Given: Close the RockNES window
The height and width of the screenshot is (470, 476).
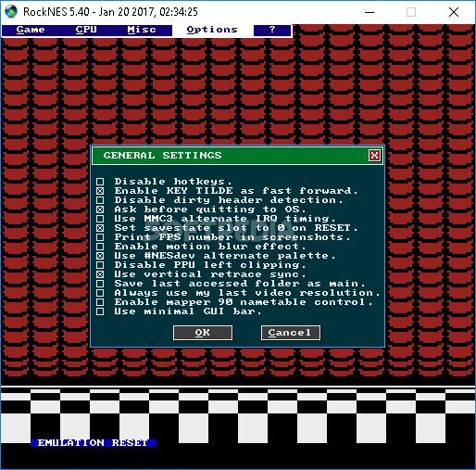Looking at the screenshot, I should tap(454, 12).
